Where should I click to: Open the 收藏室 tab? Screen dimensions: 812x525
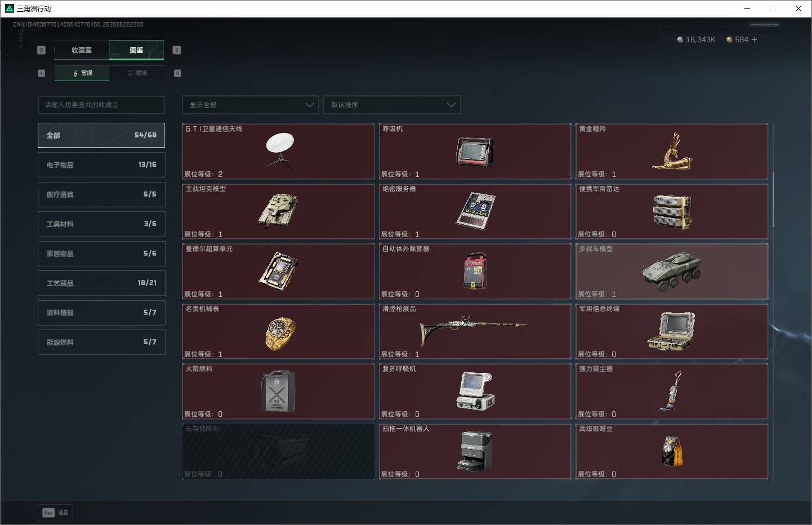(82, 50)
